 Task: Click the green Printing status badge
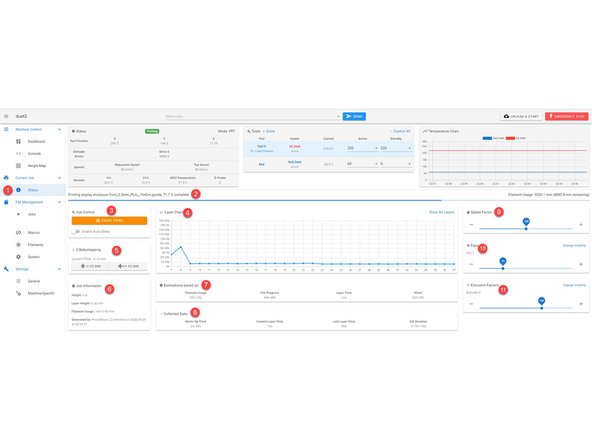coord(152,131)
